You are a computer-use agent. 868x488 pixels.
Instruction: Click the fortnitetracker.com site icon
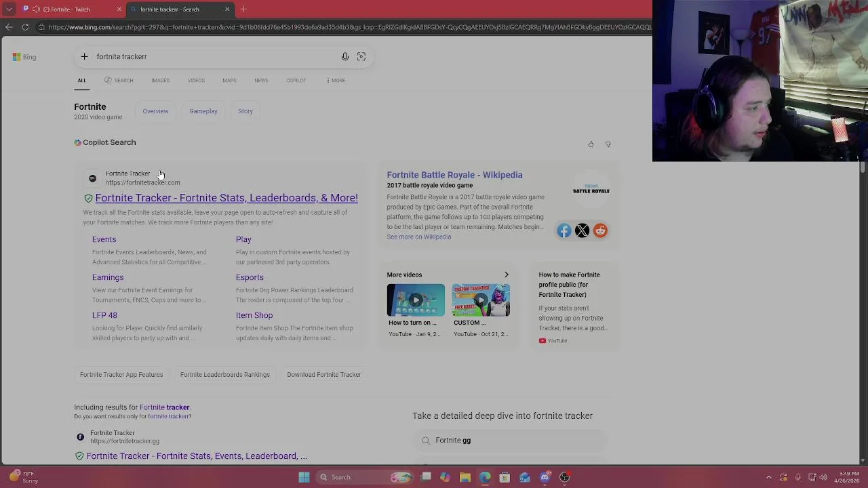click(x=92, y=178)
